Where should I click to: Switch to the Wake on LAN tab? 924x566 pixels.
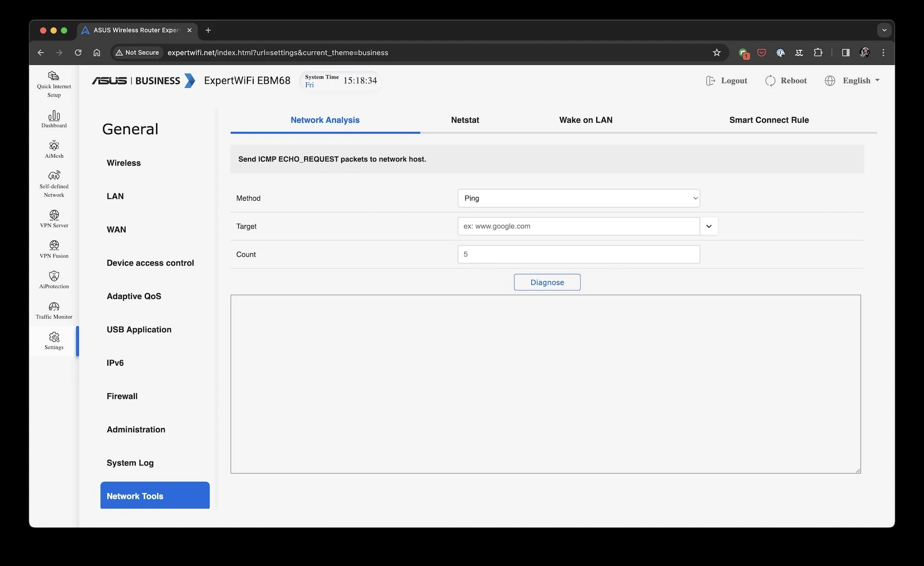586,120
